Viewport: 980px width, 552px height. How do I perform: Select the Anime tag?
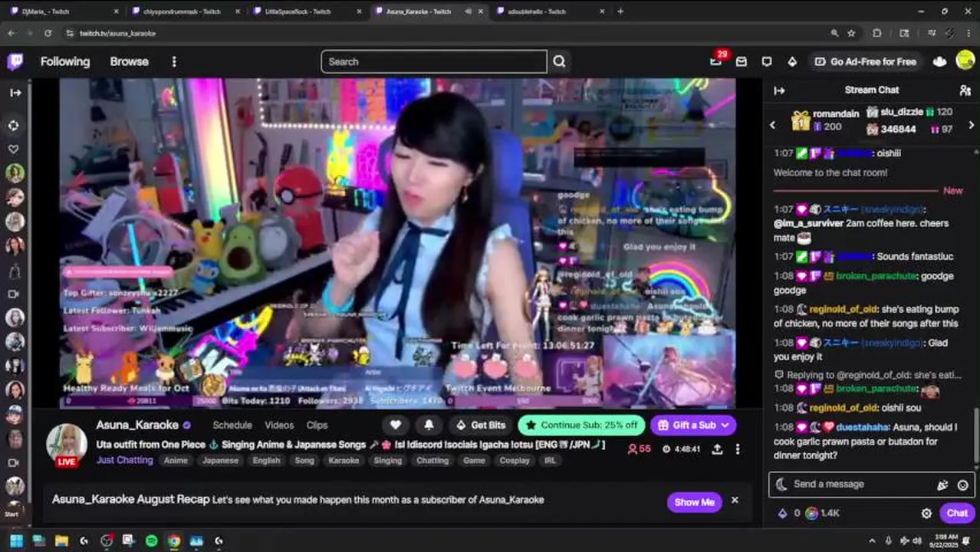click(x=176, y=461)
